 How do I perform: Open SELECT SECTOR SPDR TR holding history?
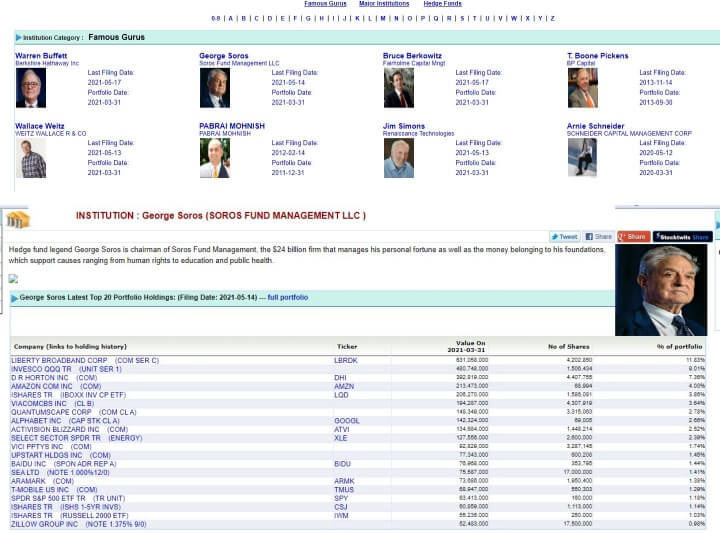click(77, 438)
